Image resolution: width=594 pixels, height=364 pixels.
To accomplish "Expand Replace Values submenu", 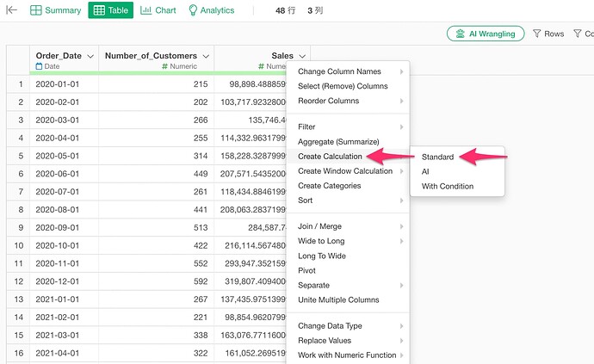I will pyautogui.click(x=348, y=341).
